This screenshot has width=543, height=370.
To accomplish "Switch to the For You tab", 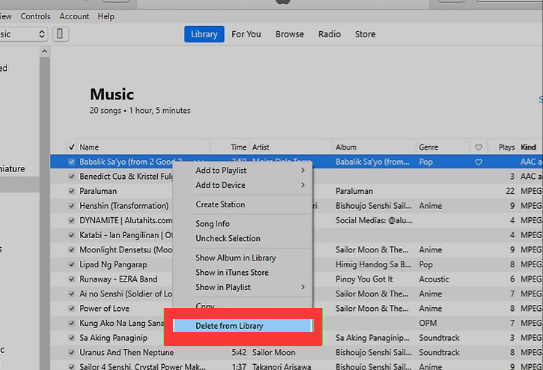I will (246, 34).
